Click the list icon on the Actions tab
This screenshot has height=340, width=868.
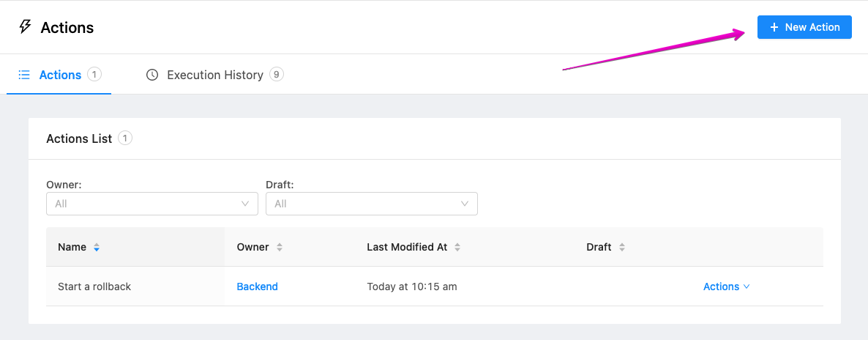(x=24, y=74)
